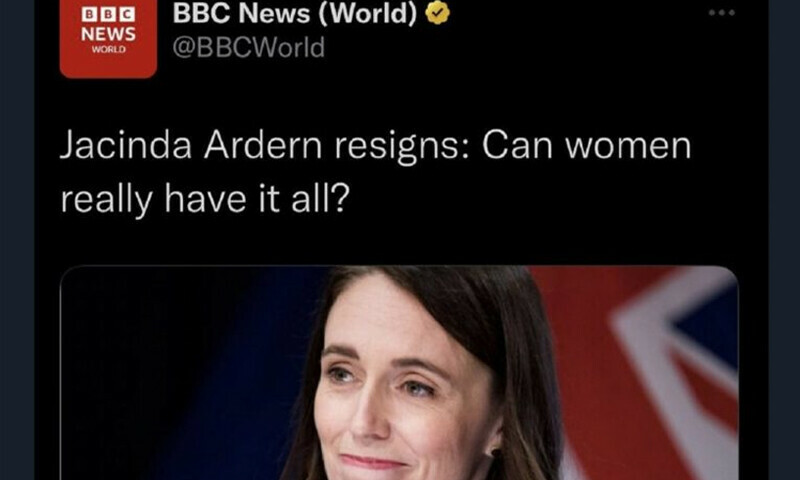Image resolution: width=800 pixels, height=480 pixels.
Task: Open the tweet text about Jacinda Ardern resigning
Action: [x=376, y=172]
